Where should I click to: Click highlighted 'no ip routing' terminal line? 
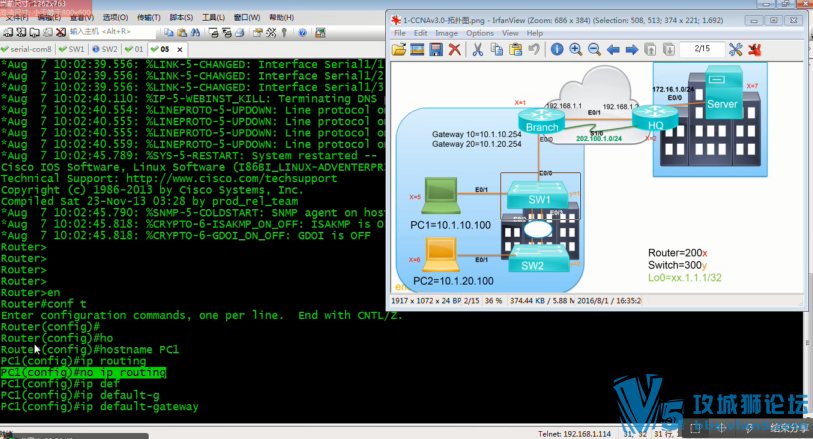click(x=83, y=372)
